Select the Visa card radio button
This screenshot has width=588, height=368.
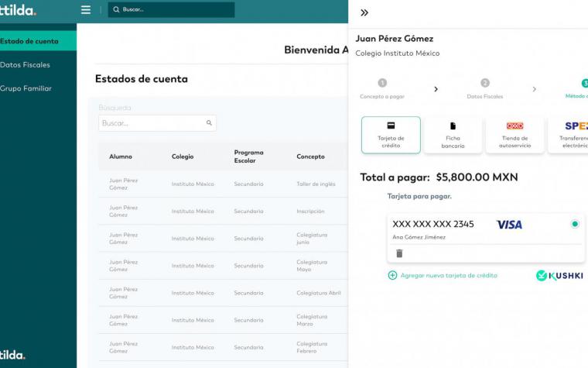point(575,224)
